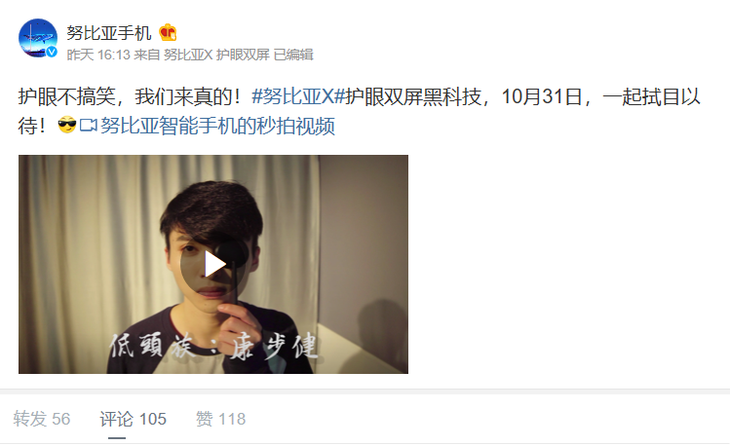
Task: View edit history via 已编辑 label
Action: tap(294, 55)
